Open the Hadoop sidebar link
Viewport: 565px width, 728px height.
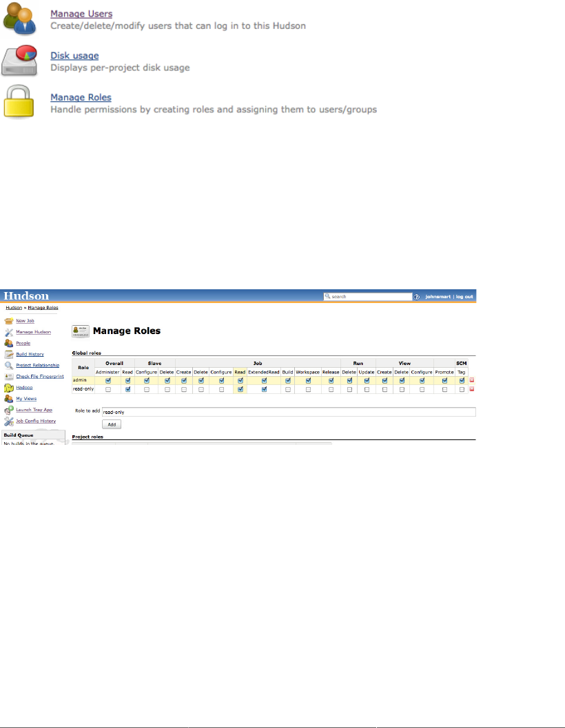click(24, 388)
